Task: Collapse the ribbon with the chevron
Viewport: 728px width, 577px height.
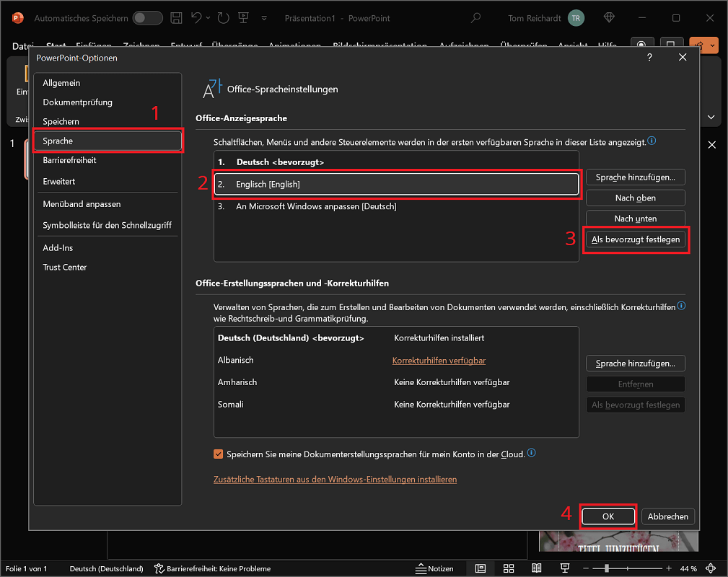Action: (x=711, y=117)
